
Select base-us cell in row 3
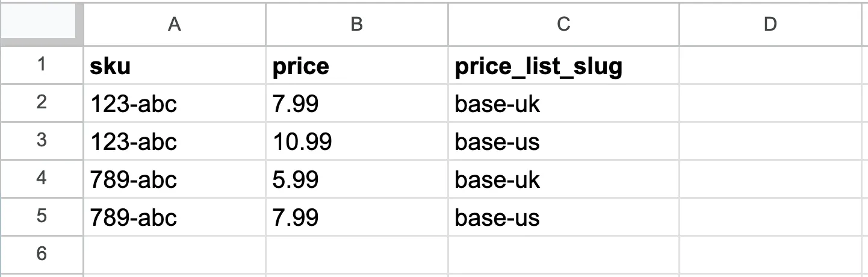(x=563, y=141)
